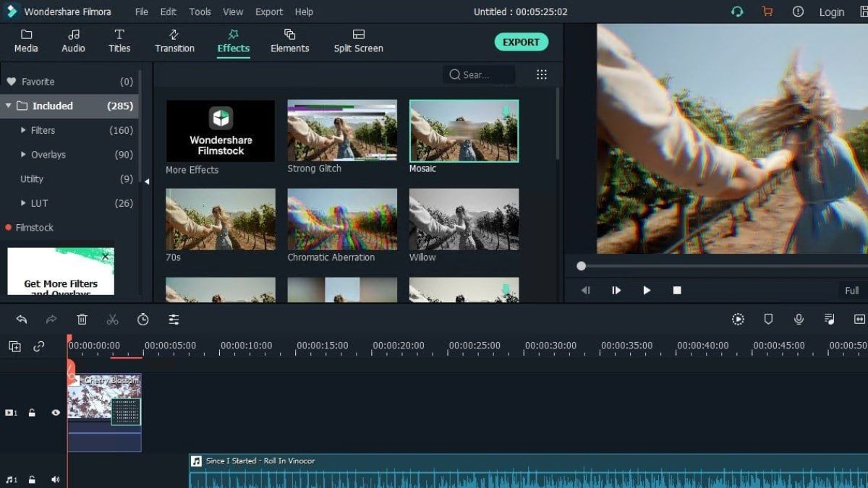
Task: Expand the Filters category
Action: click(x=24, y=130)
